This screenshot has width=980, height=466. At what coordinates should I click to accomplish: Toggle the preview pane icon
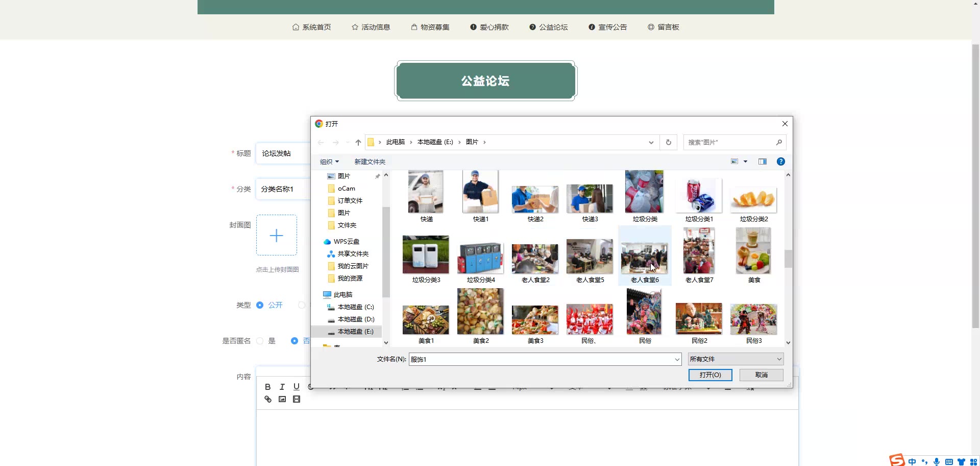(762, 161)
